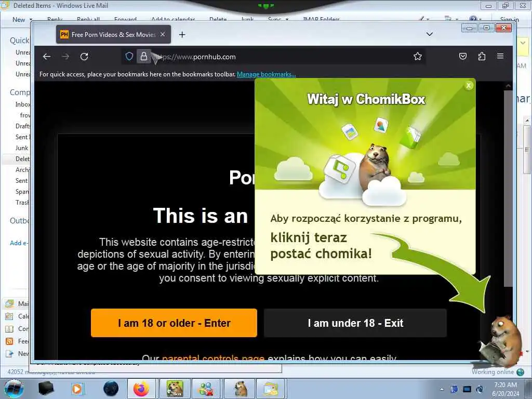Open the dark globe taskbar icon

tap(111, 389)
